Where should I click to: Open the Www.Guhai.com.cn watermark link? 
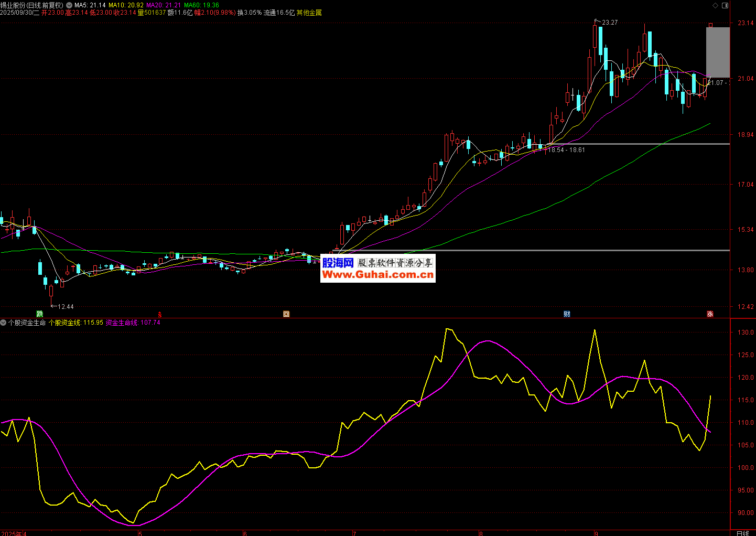[x=377, y=274]
